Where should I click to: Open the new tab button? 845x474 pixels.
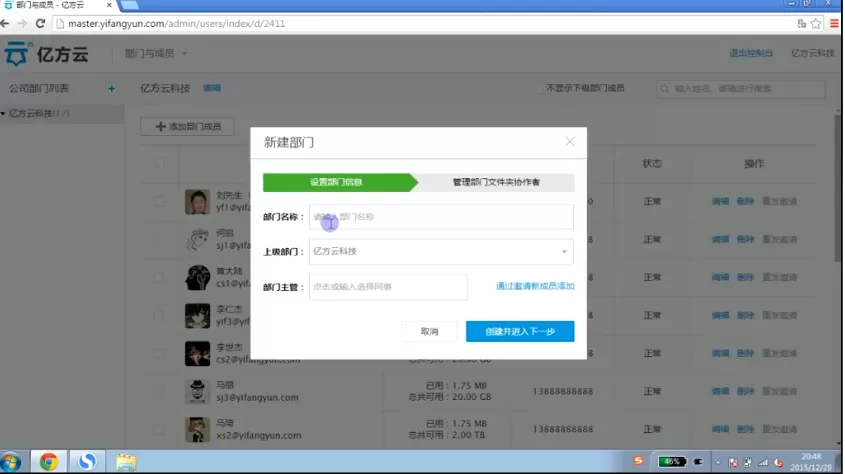(128, 5)
